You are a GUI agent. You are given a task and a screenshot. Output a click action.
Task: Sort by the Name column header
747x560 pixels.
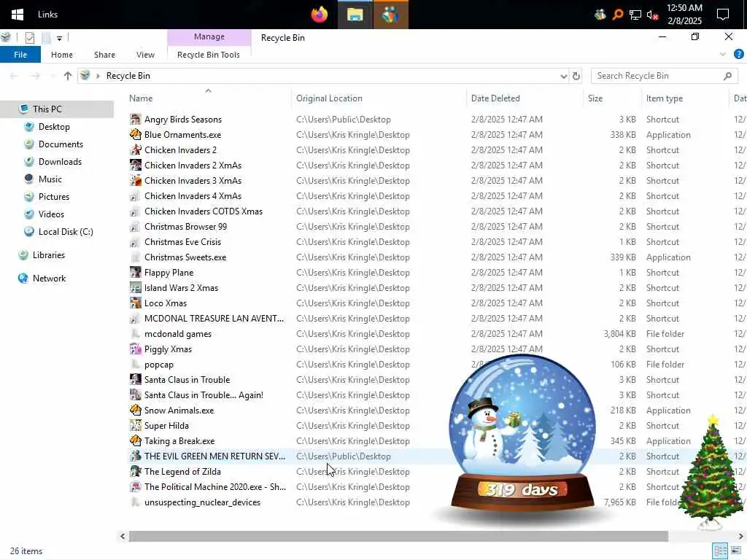tap(141, 98)
